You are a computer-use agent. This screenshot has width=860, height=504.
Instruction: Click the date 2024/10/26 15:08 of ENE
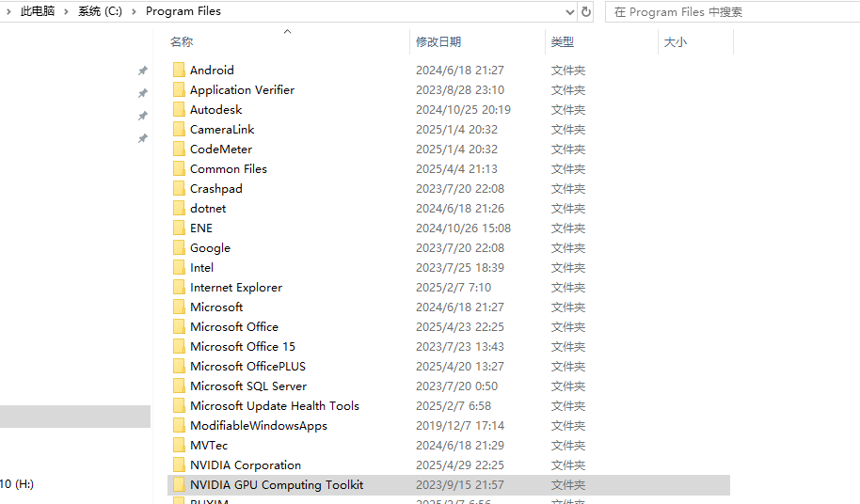(463, 228)
